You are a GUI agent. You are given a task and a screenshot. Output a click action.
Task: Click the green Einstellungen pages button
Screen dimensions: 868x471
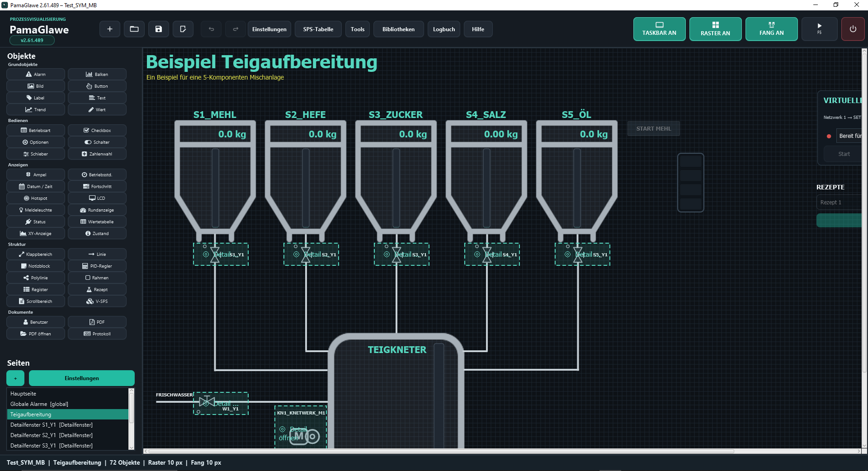[82, 378]
